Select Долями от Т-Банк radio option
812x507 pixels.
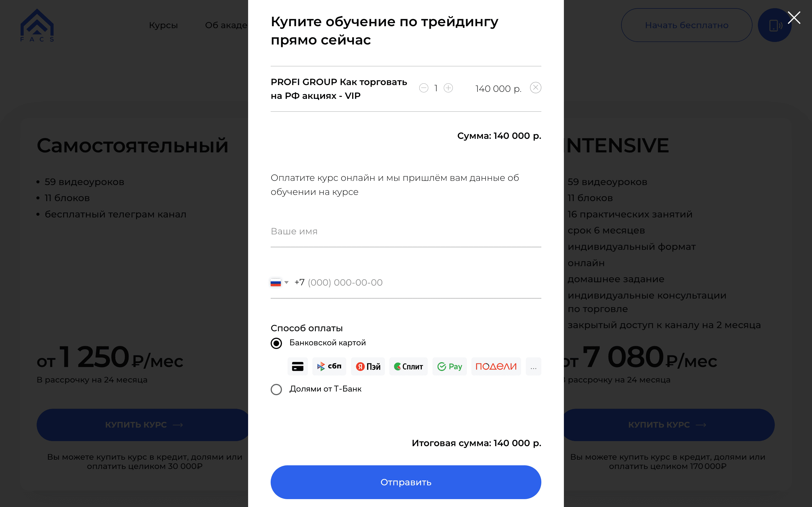276,389
